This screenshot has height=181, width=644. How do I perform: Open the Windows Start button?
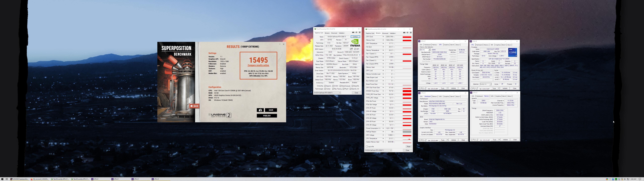click(2, 179)
